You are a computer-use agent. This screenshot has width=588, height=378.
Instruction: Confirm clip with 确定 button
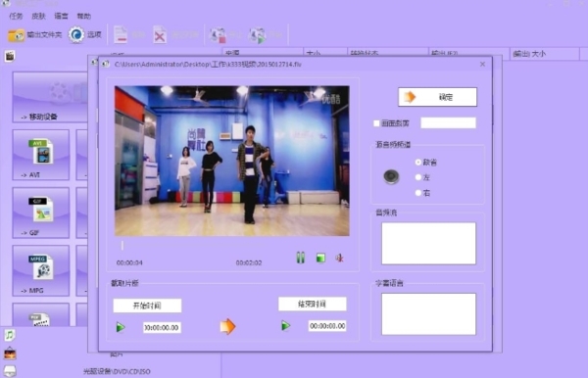437,97
